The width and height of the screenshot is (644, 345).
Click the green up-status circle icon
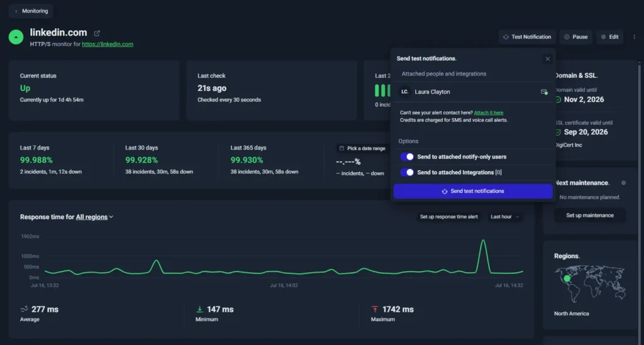[16, 37]
